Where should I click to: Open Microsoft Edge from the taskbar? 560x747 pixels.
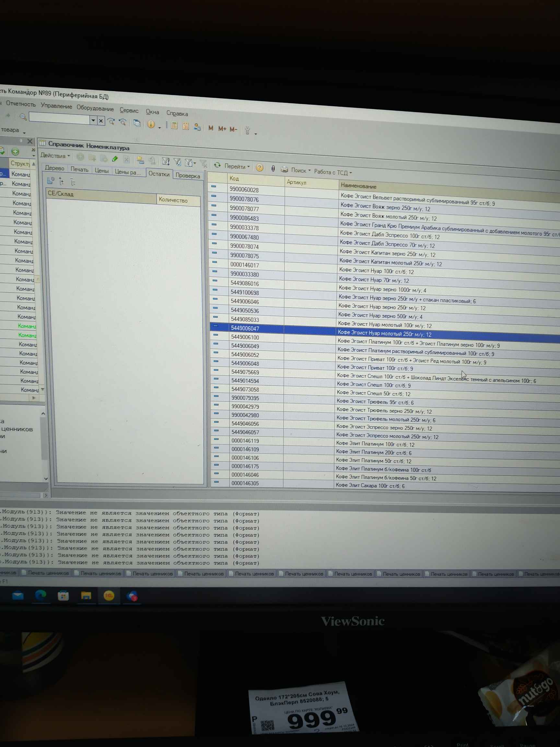pyautogui.click(x=41, y=595)
